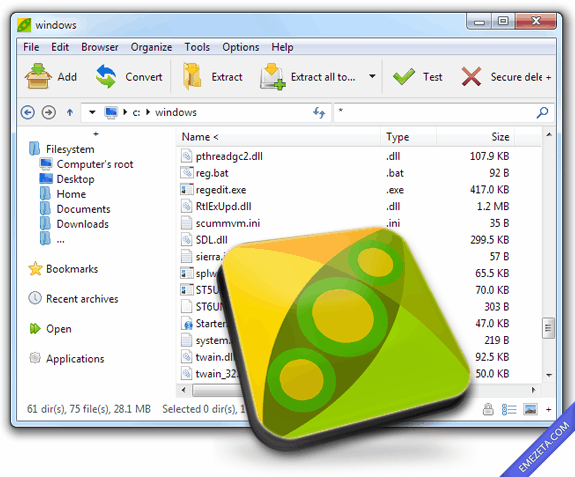Click the refresh arrows in address bar
Viewport: 575px width, 477px height.
pyautogui.click(x=319, y=112)
